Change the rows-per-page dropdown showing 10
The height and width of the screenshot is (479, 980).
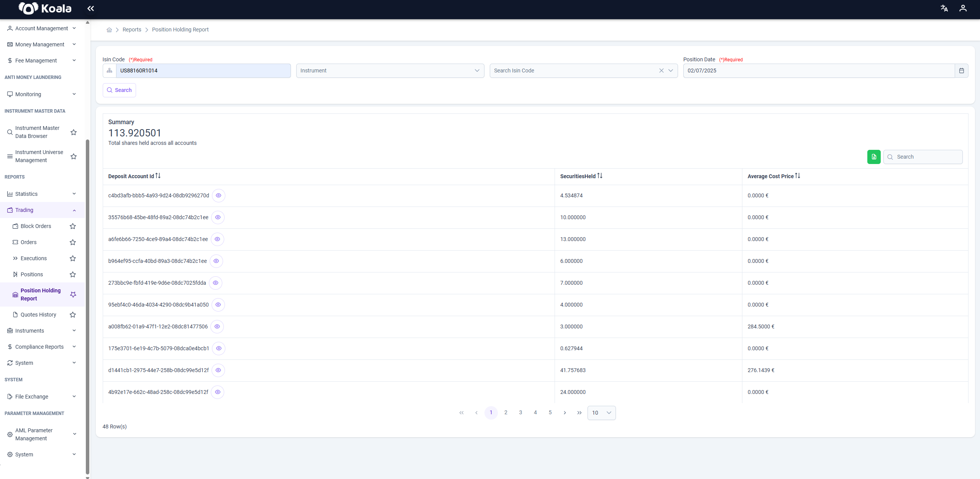tap(601, 413)
